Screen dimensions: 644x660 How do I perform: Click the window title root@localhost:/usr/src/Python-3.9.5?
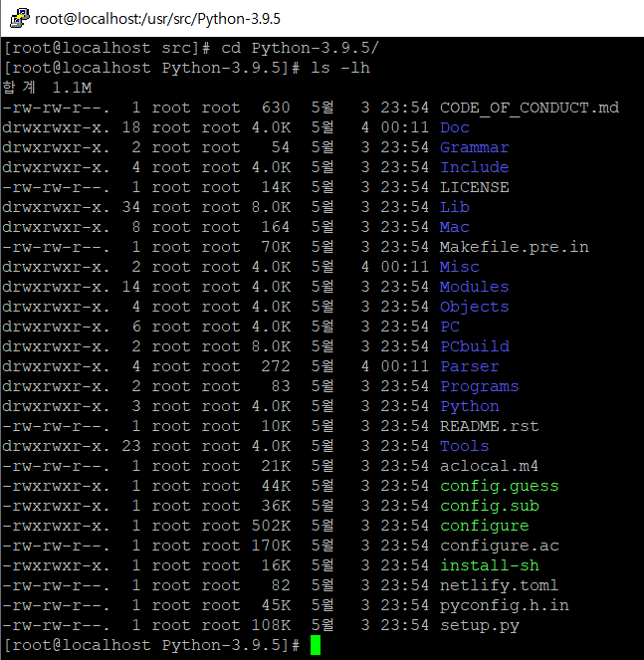(157, 19)
